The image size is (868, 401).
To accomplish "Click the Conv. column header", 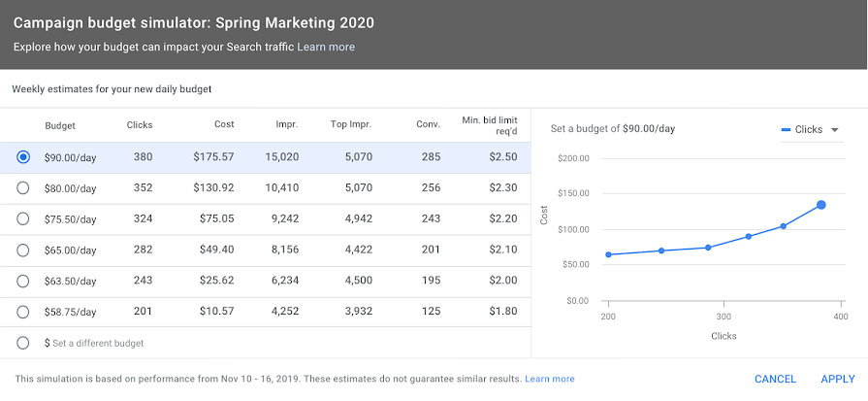I will 429,125.
